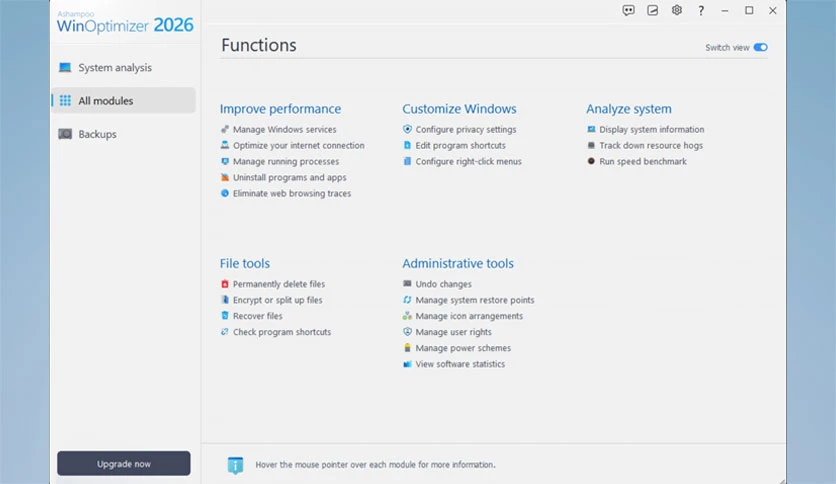Click the Configure privacy settings shield icon
Screen dimensions: 836x484
[407, 129]
